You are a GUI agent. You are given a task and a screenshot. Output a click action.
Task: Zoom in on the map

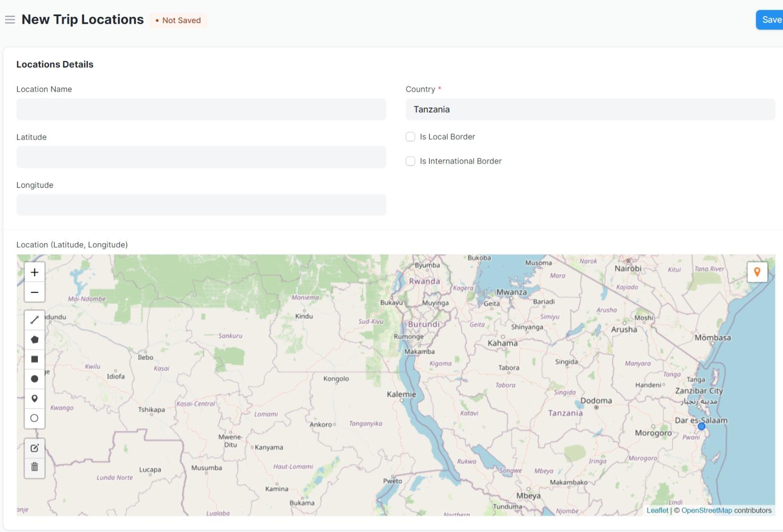[35, 272]
